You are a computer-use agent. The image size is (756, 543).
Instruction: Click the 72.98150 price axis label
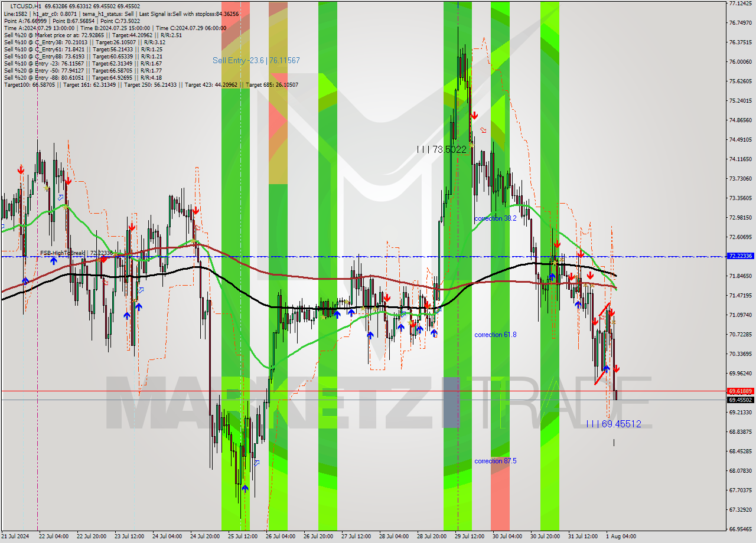pyautogui.click(x=741, y=218)
